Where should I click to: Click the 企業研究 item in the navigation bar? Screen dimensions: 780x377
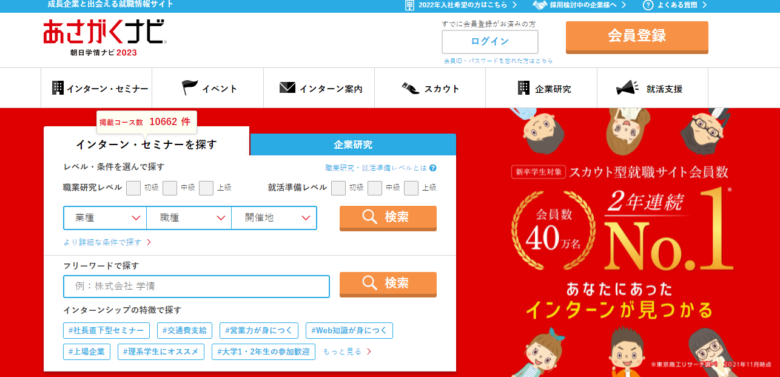(x=541, y=88)
